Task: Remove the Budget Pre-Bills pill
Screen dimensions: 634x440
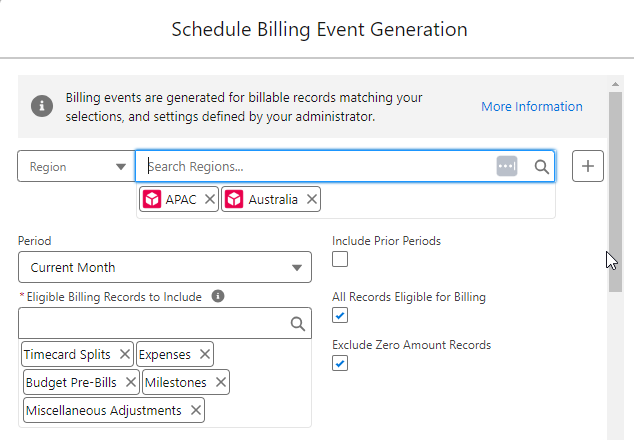Action: tap(131, 382)
